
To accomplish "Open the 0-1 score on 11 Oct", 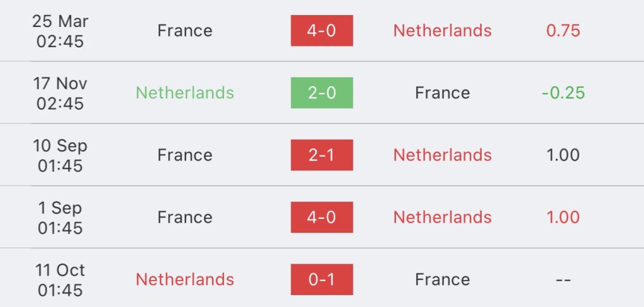I will pos(321,279).
